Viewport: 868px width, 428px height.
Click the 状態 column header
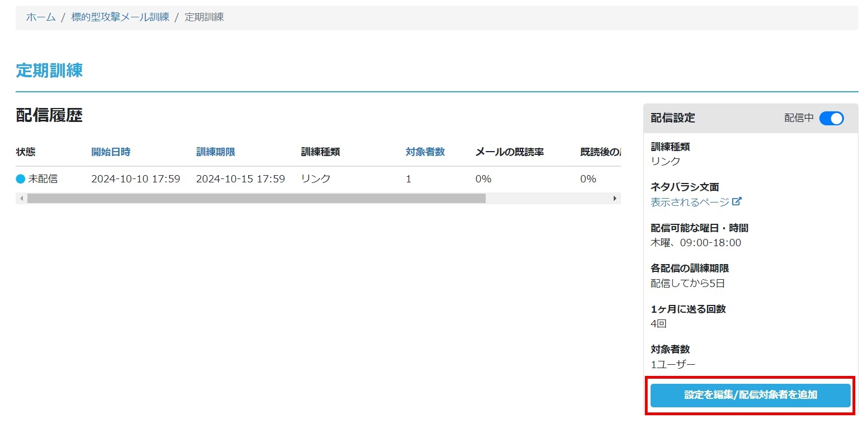click(26, 152)
